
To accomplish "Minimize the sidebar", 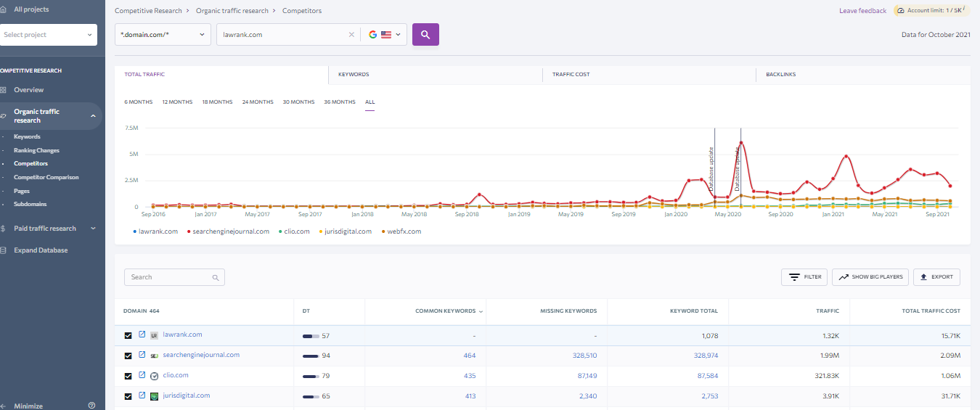I will 28,406.
